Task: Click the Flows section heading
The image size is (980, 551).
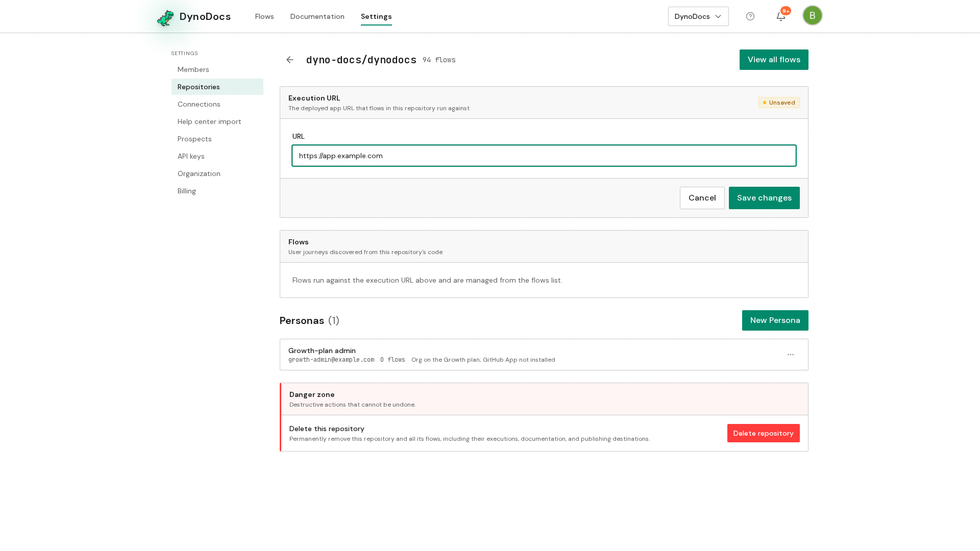Action: click(299, 242)
